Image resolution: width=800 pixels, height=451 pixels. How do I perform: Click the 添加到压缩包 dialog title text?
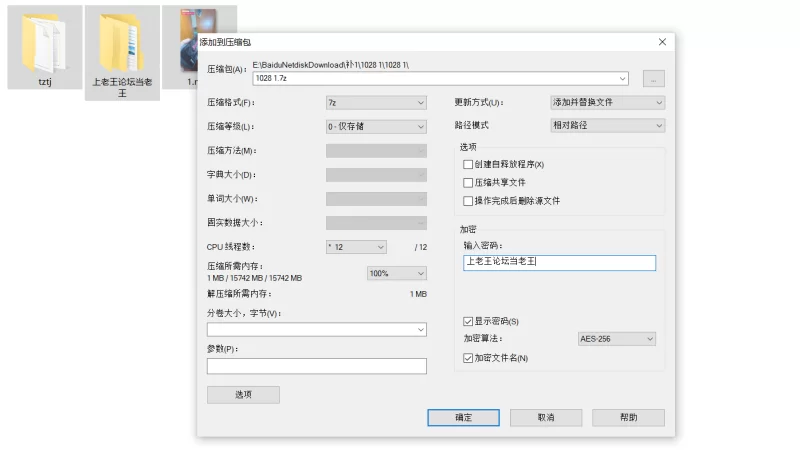225,42
